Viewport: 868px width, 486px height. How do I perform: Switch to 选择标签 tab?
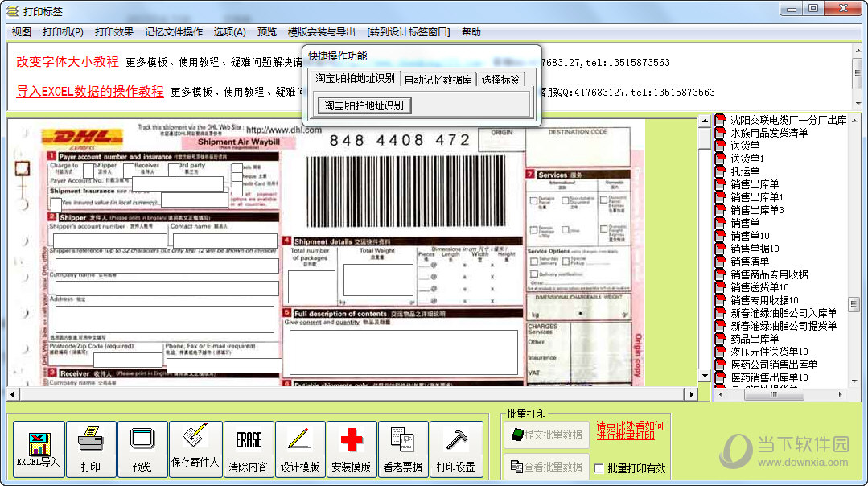coord(501,80)
